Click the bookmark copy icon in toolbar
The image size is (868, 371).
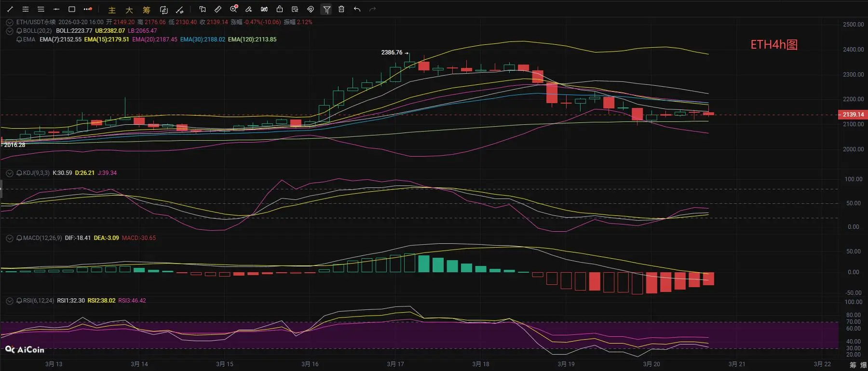[203, 9]
